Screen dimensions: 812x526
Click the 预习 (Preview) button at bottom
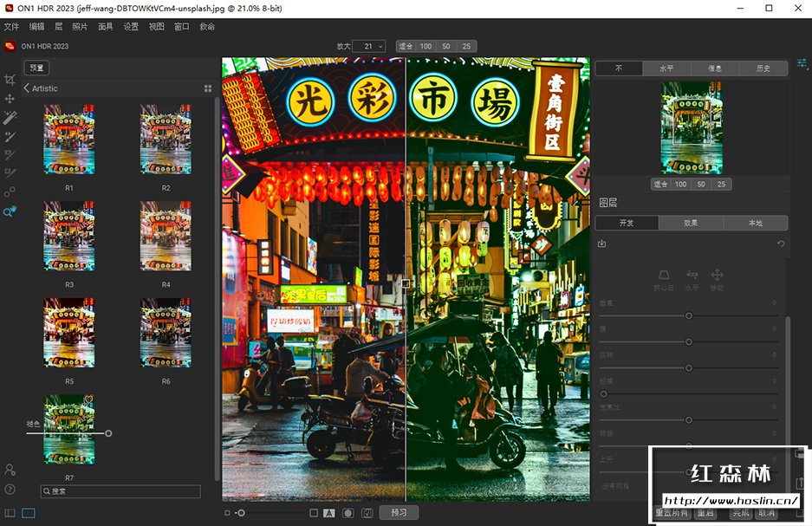398,513
